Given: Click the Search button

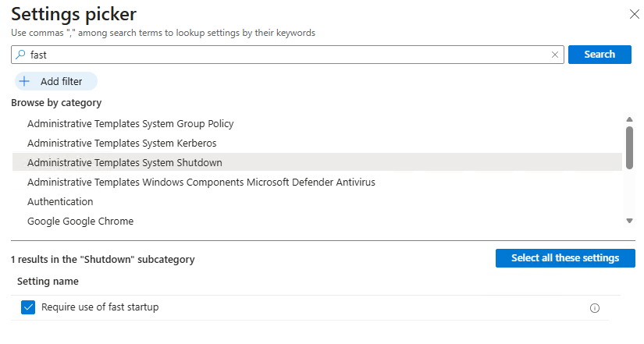Looking at the screenshot, I should (x=600, y=55).
